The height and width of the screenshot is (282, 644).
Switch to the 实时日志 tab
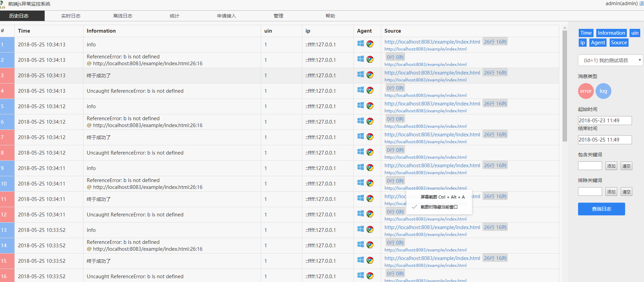[x=71, y=16]
